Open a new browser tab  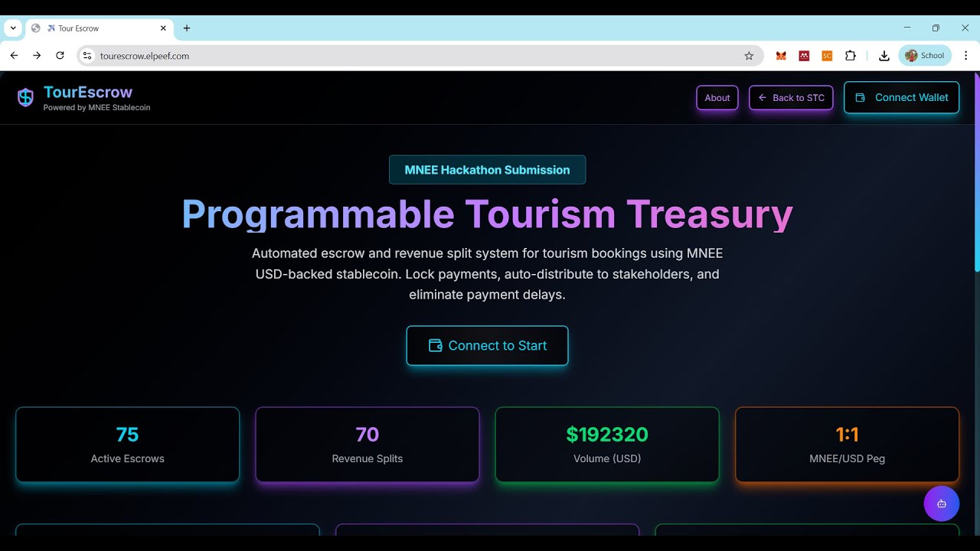click(x=187, y=28)
